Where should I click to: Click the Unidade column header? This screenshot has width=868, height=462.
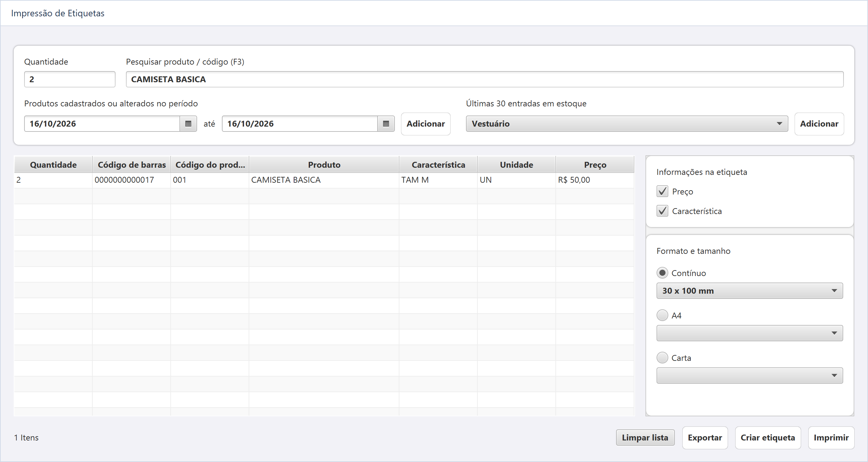click(x=517, y=165)
